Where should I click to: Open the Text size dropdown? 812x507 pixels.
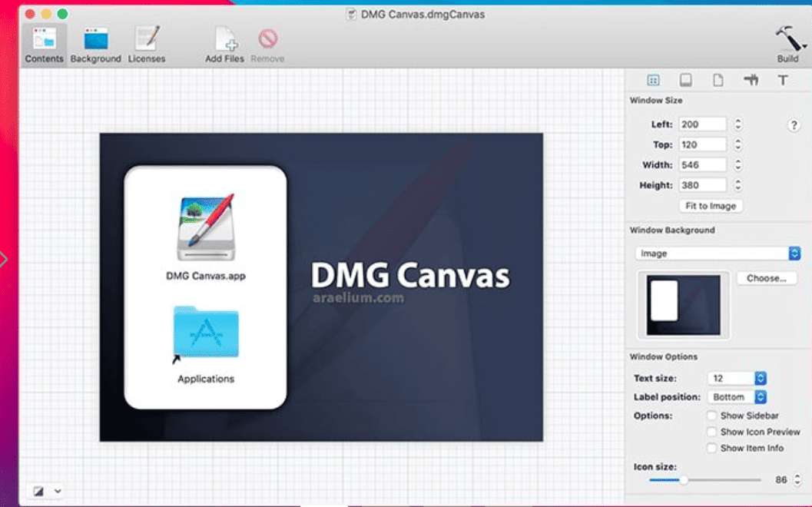click(x=737, y=378)
